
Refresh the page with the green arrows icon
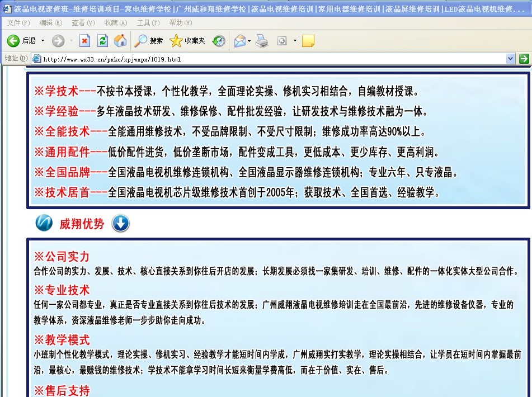point(102,41)
